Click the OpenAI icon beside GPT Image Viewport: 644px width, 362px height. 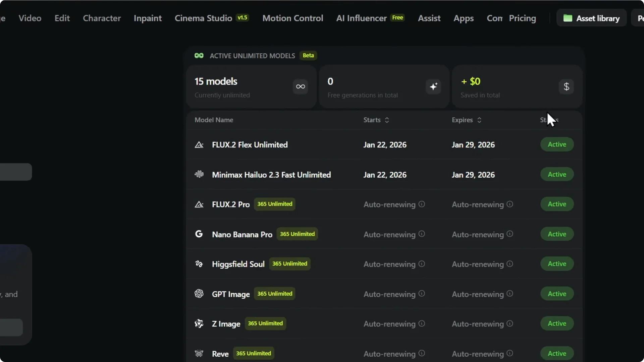click(x=199, y=294)
